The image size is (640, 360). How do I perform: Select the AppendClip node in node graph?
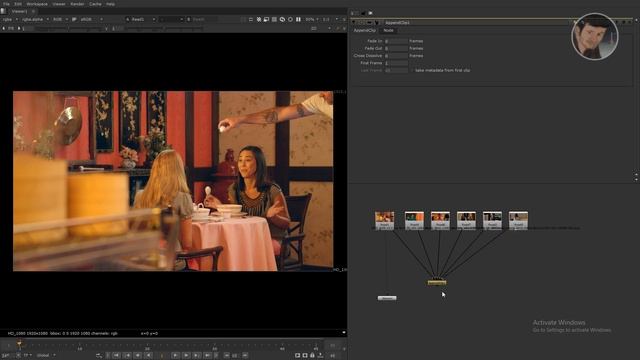click(x=437, y=282)
